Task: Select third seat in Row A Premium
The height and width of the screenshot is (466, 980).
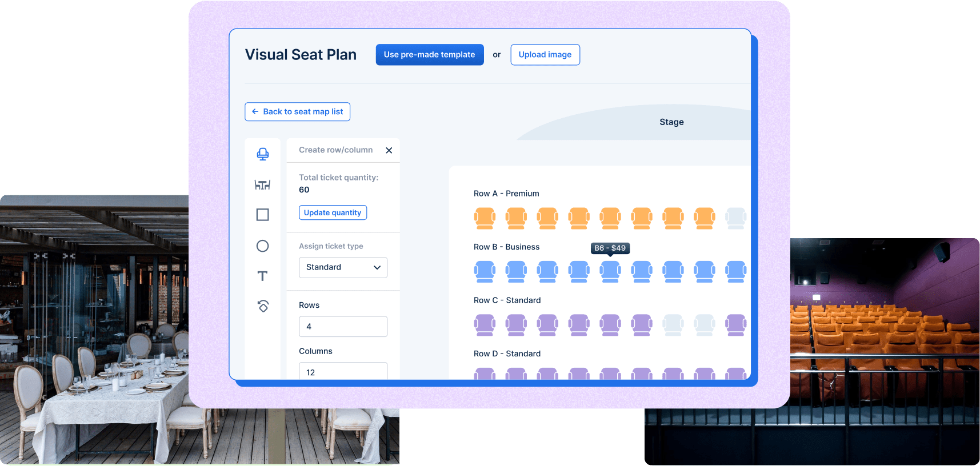Action: (547, 218)
